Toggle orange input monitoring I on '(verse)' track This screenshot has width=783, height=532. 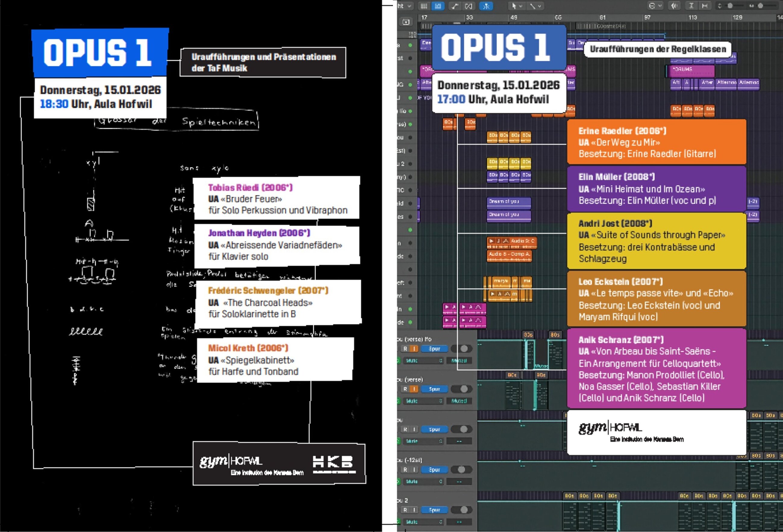(x=414, y=389)
